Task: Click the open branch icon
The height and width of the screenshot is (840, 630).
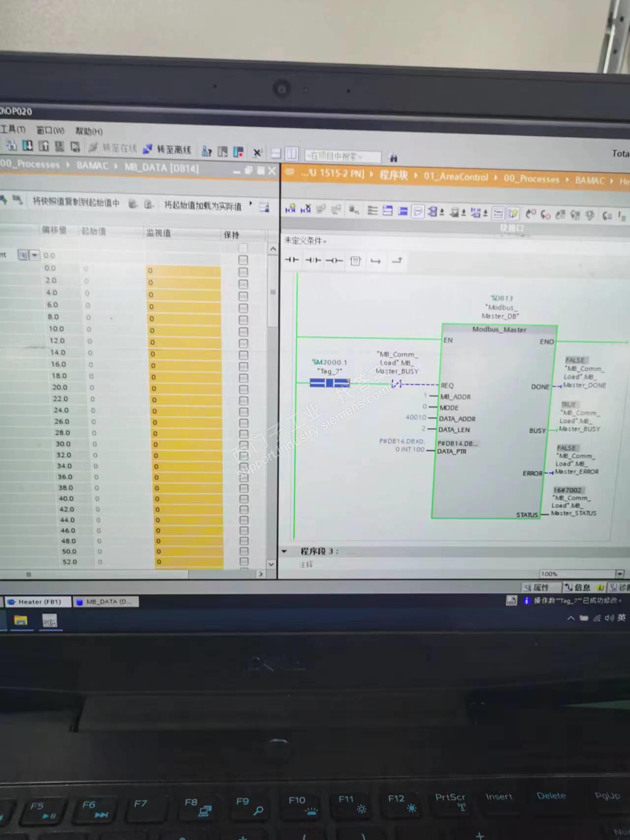Action: pos(376,261)
